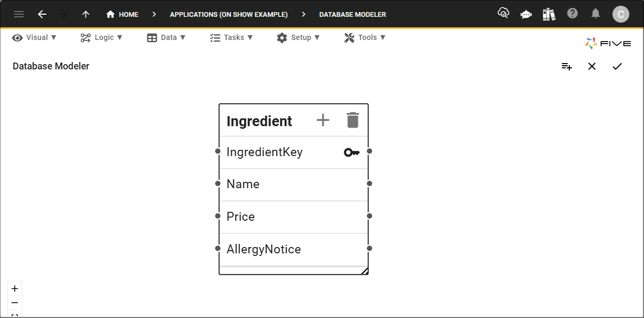Screen dimensions: 644x318
Task: Cancel changes with the X icon
Action: click(x=592, y=66)
